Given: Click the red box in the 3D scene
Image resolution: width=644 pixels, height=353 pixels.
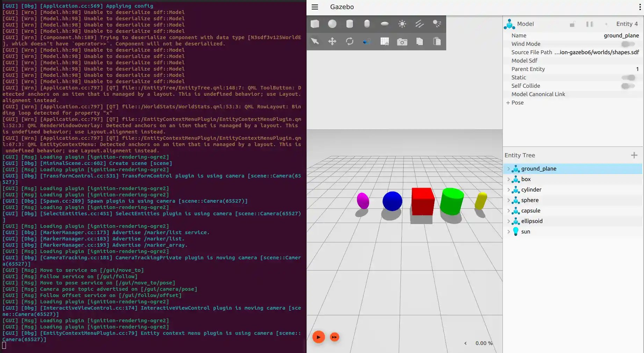Looking at the screenshot, I should point(422,202).
